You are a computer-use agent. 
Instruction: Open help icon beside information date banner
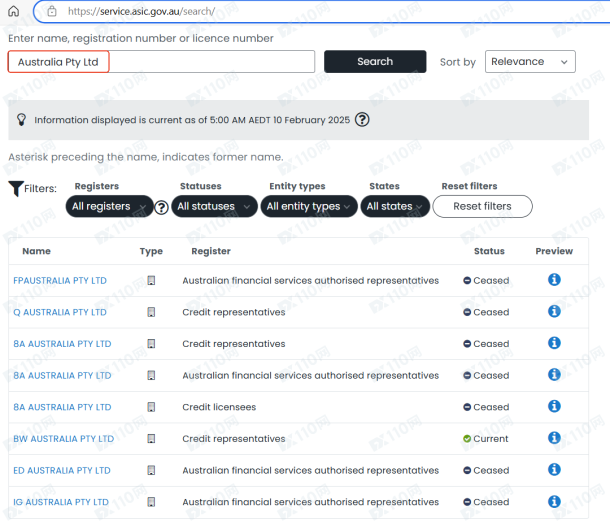click(x=362, y=119)
